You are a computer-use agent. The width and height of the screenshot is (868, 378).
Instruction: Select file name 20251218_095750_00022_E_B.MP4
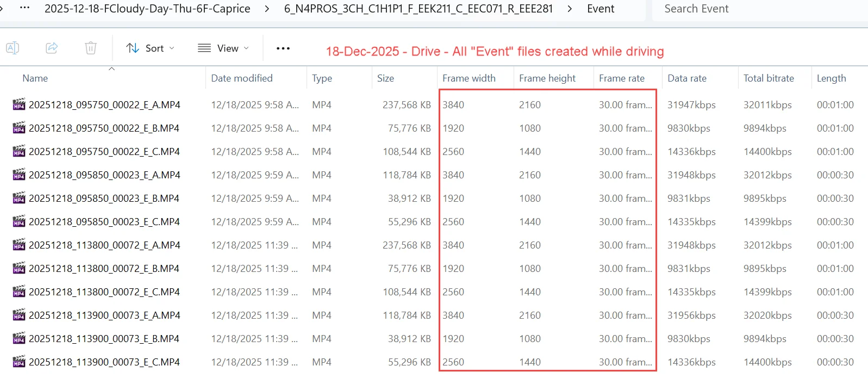pyautogui.click(x=104, y=128)
